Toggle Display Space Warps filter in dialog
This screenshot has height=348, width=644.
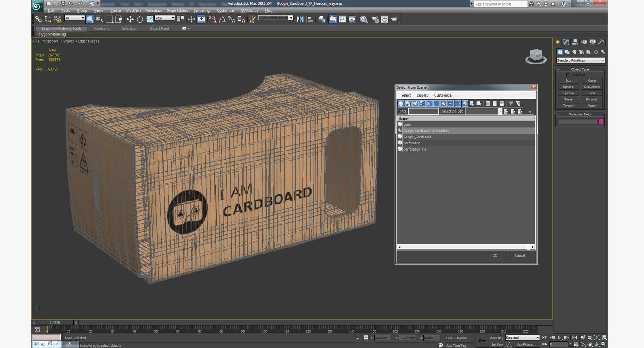tap(436, 104)
